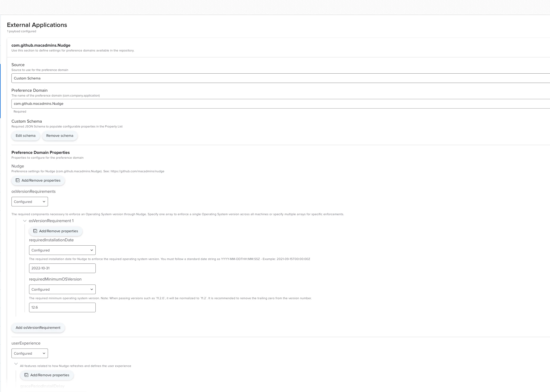Viewport: 550px width, 392px height.
Task: Open the userExperience Configured dropdown
Action: [30, 353]
